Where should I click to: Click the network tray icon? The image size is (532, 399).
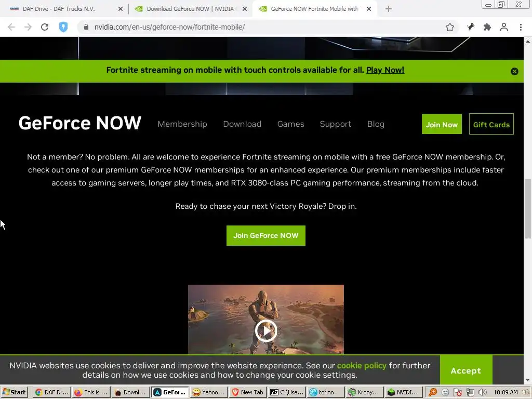[x=470, y=393]
